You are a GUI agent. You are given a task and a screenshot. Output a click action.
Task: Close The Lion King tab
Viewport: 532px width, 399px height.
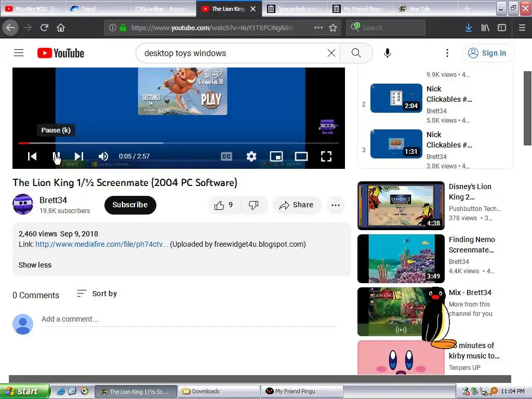point(253,9)
